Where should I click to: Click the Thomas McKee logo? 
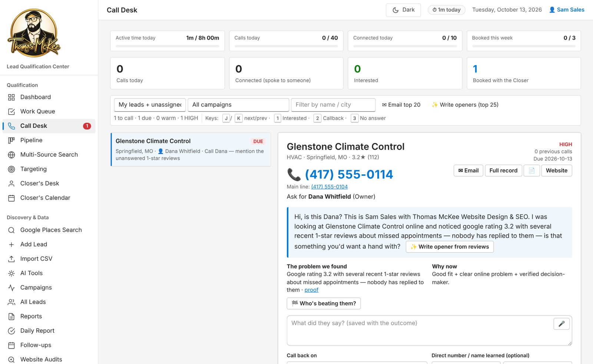34,33
